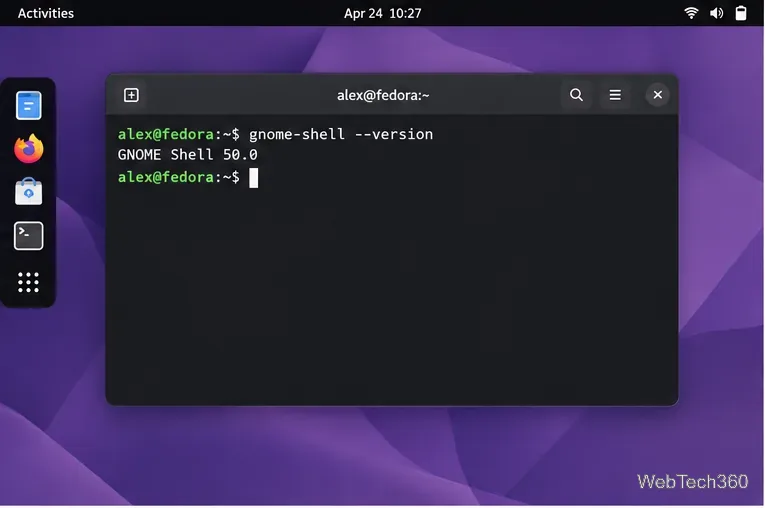This screenshot has height=508, width=765.
Task: Click the terminal cursor at the last prompt
Action: 254,178
